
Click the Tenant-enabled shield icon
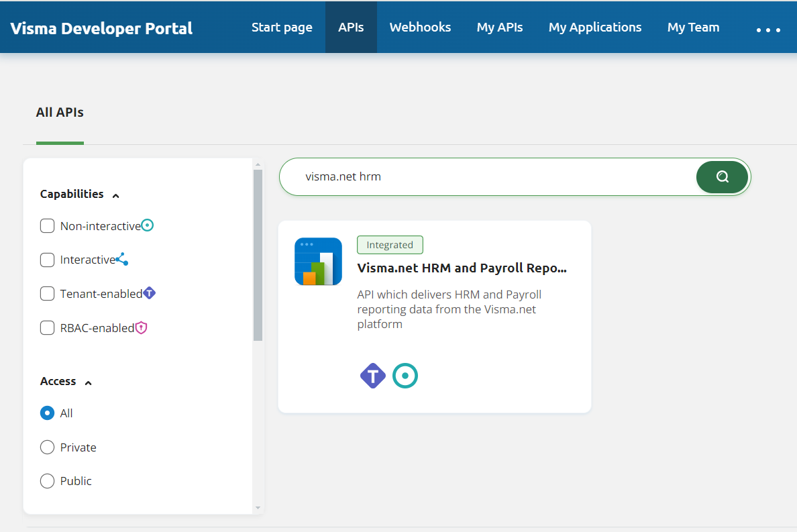149,292
